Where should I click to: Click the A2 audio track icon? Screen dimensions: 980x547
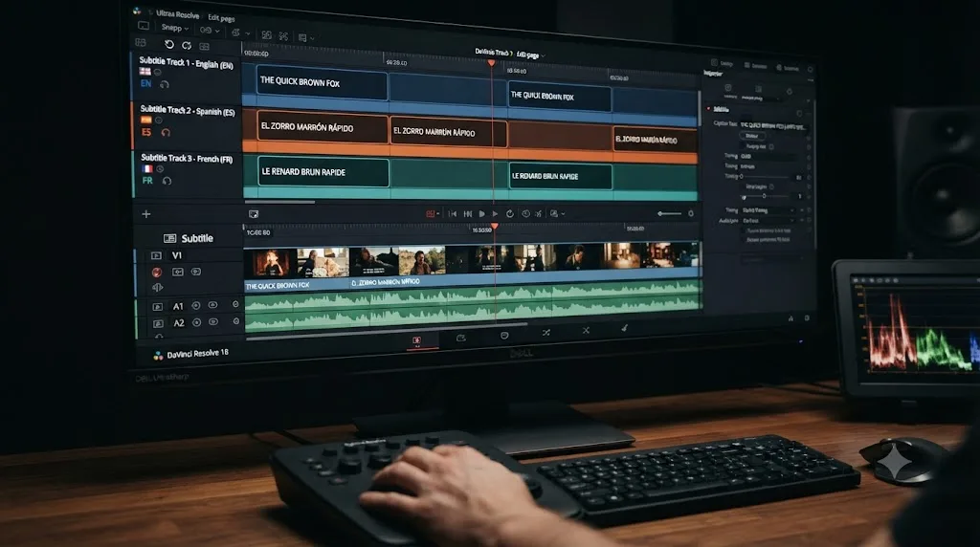[158, 323]
